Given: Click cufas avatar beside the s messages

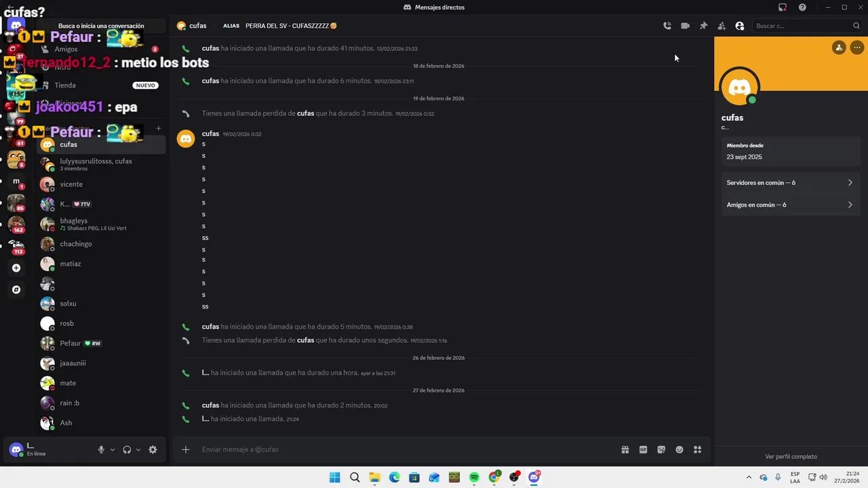Looking at the screenshot, I should tap(186, 139).
